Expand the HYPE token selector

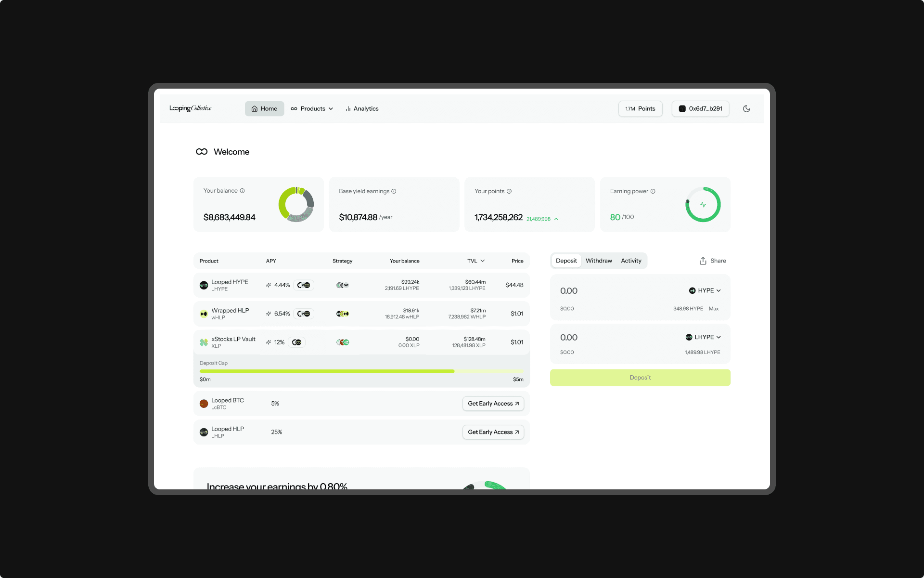coord(705,290)
